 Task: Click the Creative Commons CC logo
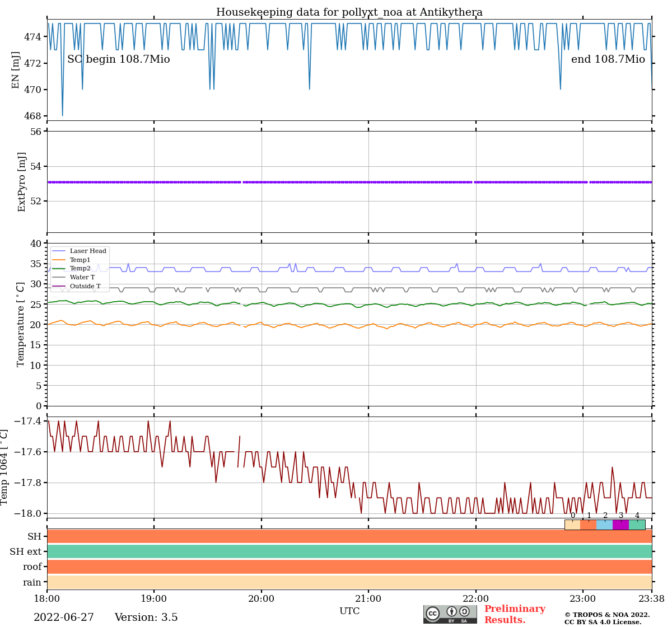coord(433,613)
